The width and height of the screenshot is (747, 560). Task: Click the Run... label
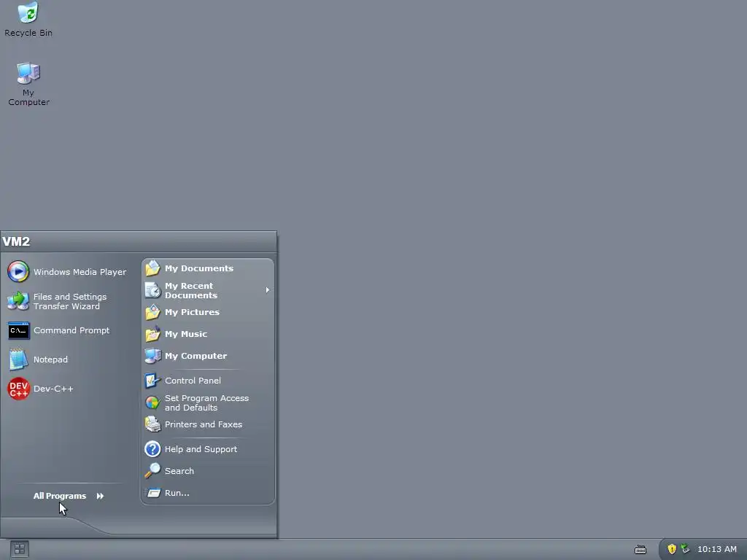pyautogui.click(x=177, y=493)
